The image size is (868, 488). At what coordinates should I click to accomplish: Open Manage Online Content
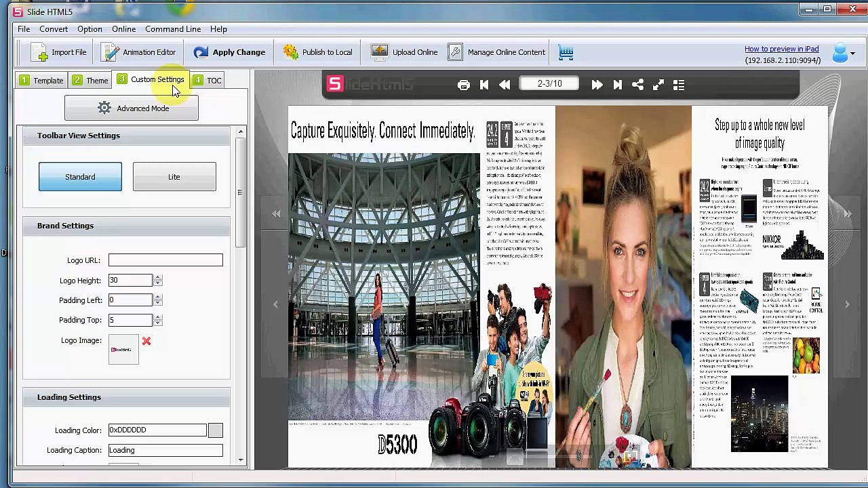(x=497, y=52)
